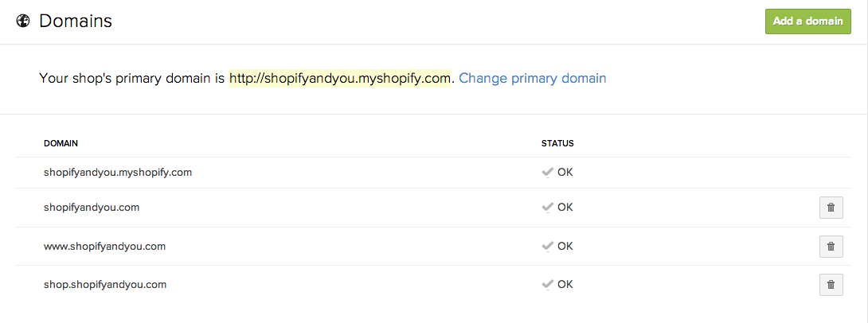Click the STATUS column header
The width and height of the screenshot is (868, 323).
click(557, 143)
